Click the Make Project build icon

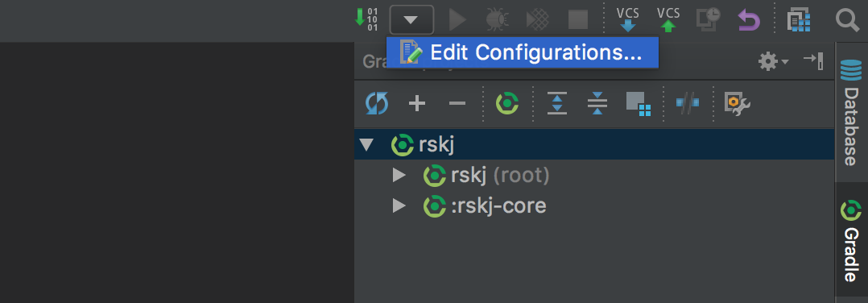[x=366, y=19]
